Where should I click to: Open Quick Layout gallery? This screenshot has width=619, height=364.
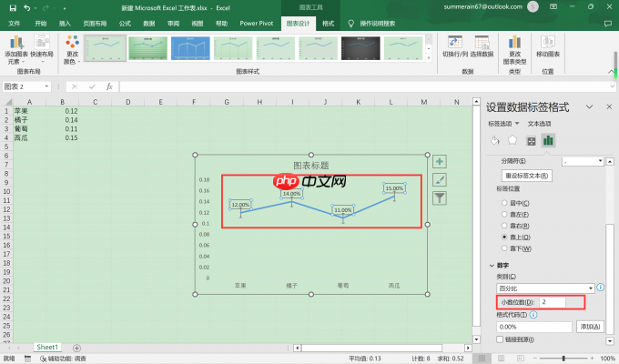click(42, 49)
